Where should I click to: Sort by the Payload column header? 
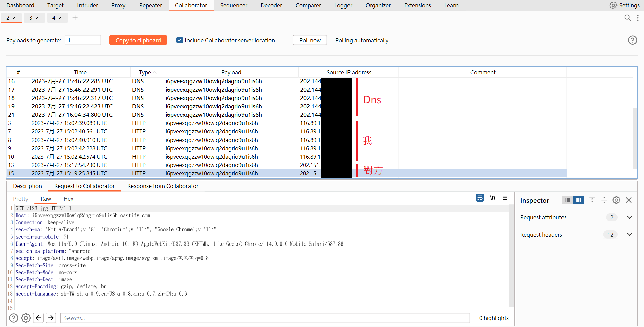point(231,72)
